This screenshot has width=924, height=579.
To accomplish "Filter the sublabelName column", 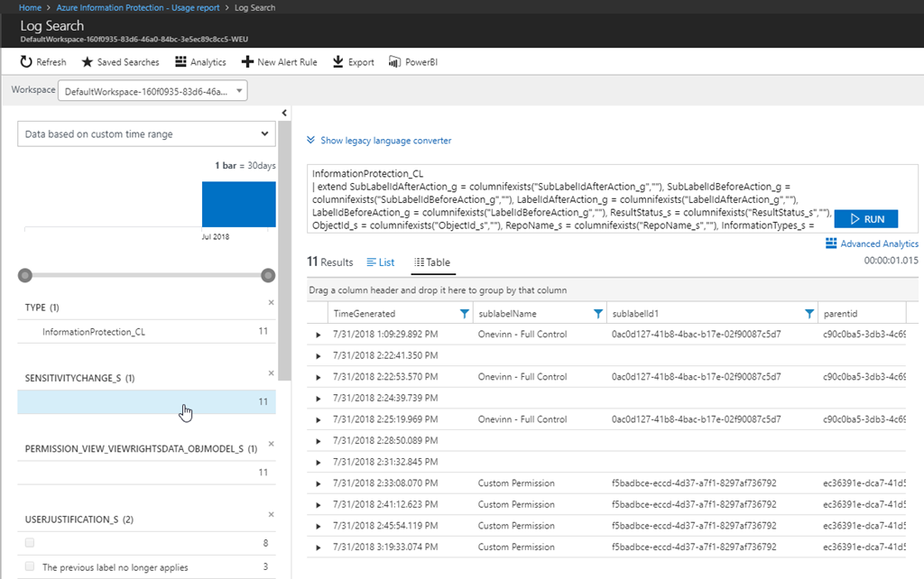I will pos(597,314).
